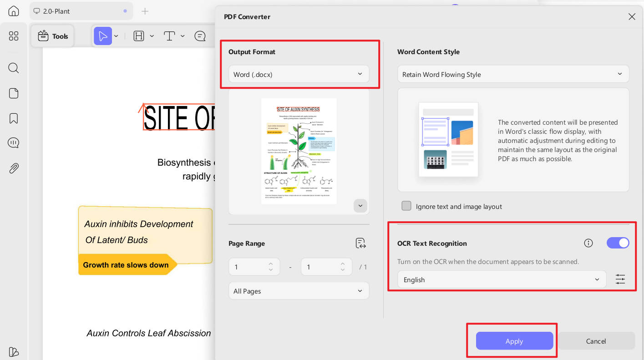Open Search from the left sidebar

[x=14, y=68]
